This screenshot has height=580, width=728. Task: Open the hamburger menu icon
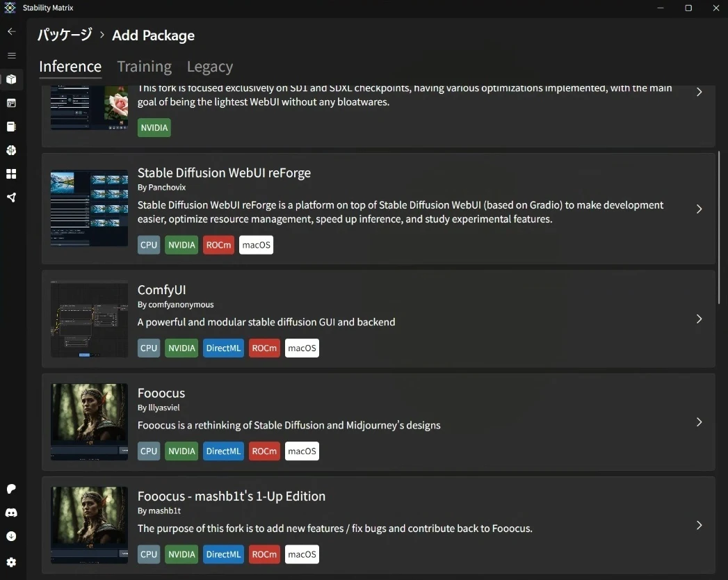pyautogui.click(x=12, y=55)
